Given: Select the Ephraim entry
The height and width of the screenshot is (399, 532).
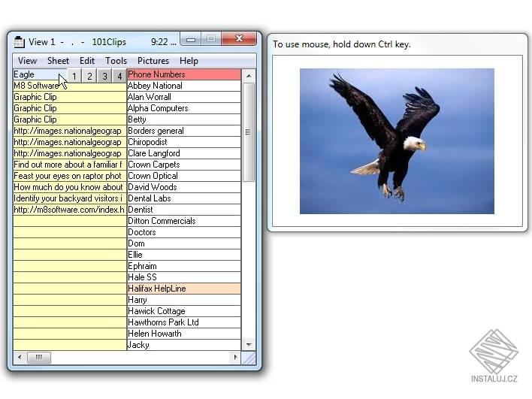Looking at the screenshot, I should tap(184, 266).
